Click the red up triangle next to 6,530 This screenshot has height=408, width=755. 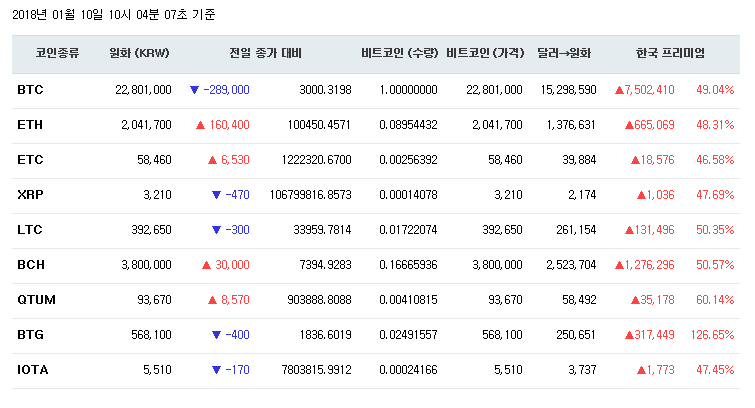212,160
